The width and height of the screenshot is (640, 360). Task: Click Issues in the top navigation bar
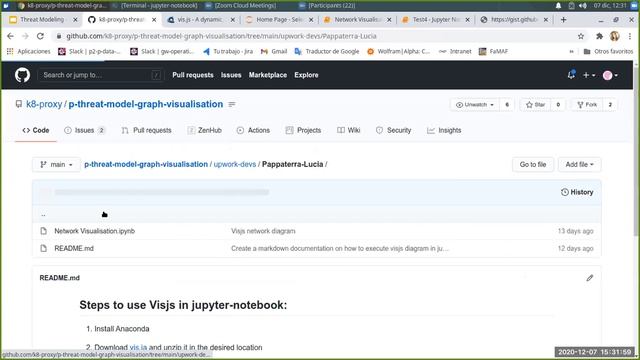point(231,75)
